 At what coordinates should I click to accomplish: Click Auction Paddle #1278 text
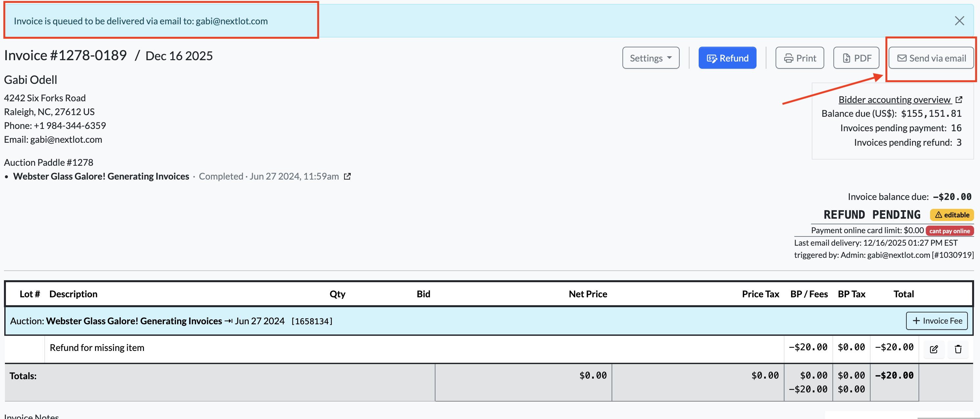pyautogui.click(x=49, y=162)
